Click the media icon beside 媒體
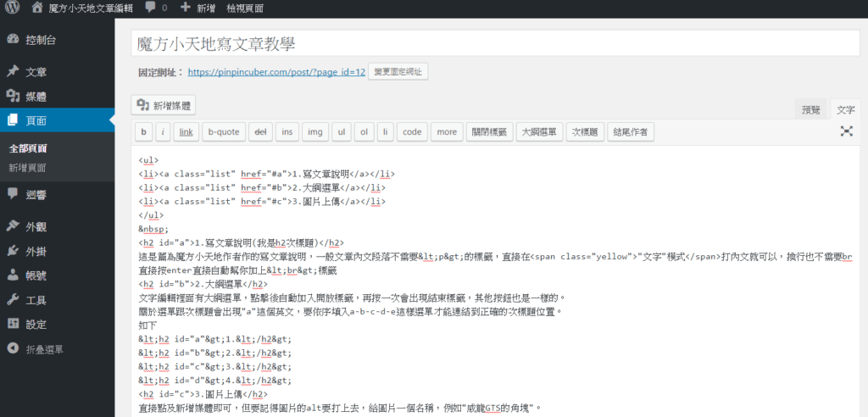Image resolution: width=868 pixels, height=417 pixels. pos(13,97)
